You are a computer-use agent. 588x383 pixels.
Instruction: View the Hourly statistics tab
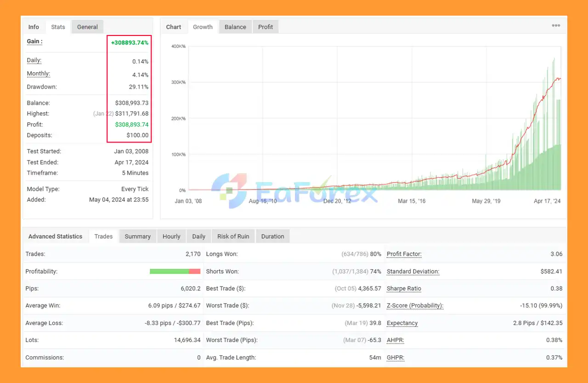(171, 236)
